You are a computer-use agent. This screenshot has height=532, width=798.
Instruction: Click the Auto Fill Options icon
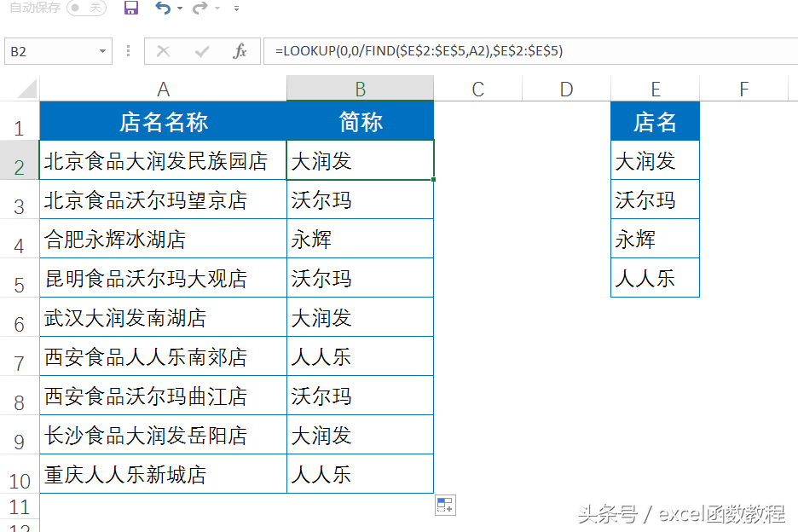coord(445,505)
